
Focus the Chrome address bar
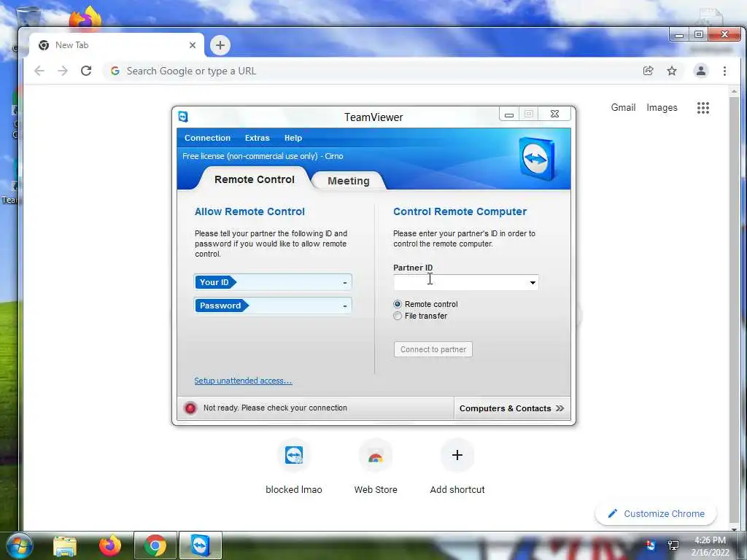[x=371, y=71]
